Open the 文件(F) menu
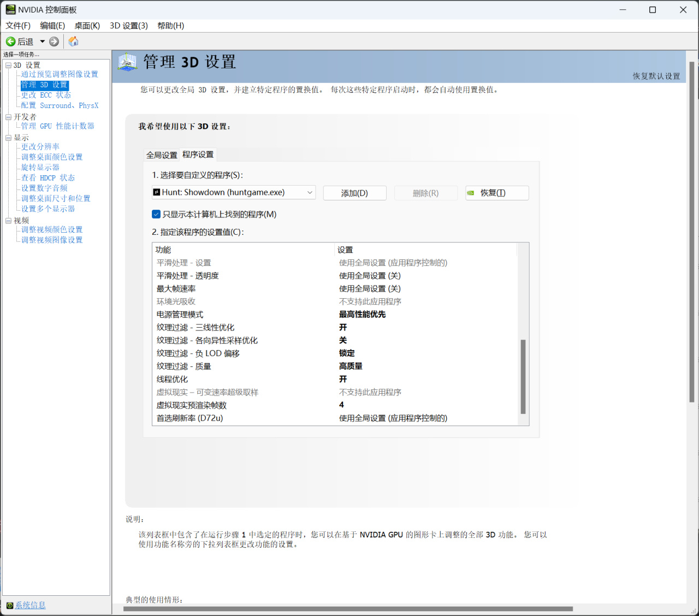This screenshot has height=616, width=699. click(18, 26)
